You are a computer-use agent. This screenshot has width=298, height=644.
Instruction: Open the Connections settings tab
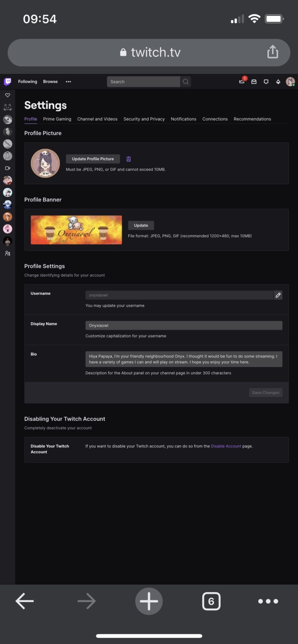[215, 119]
